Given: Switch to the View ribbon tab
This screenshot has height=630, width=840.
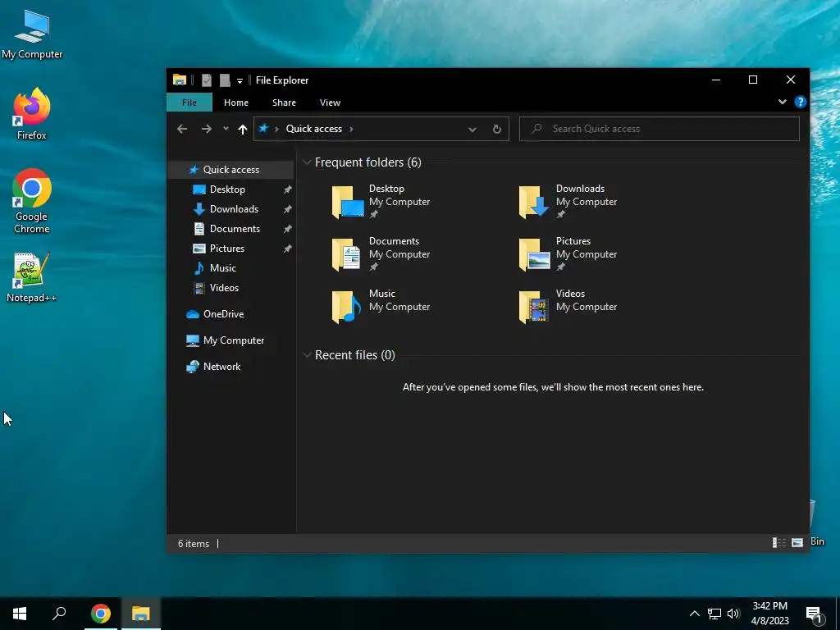Looking at the screenshot, I should [x=330, y=103].
